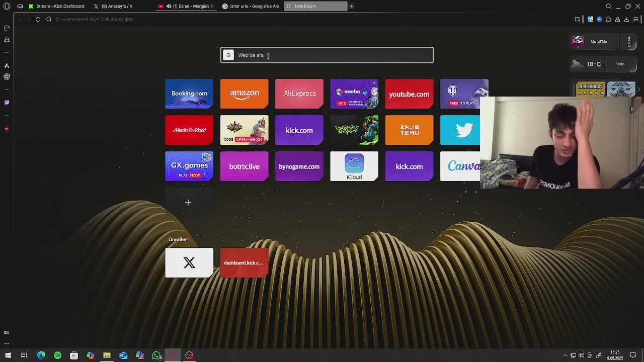Open the Max Manos game card
Screen dimensions: 644x362
point(590,89)
